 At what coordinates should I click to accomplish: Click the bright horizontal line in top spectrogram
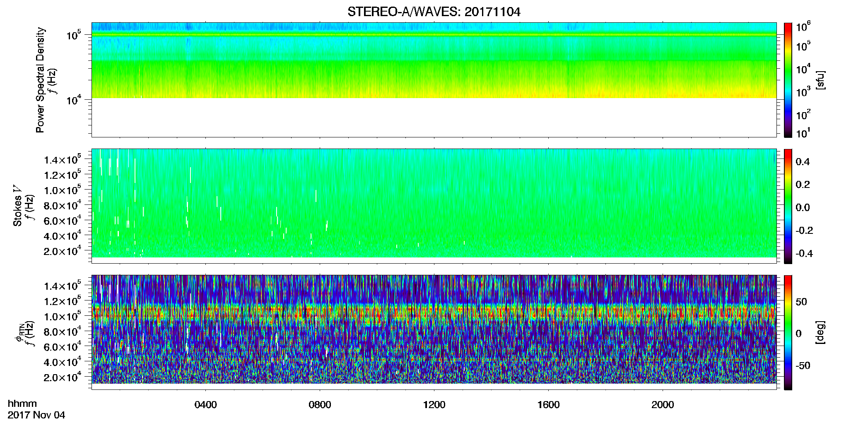[434, 35]
